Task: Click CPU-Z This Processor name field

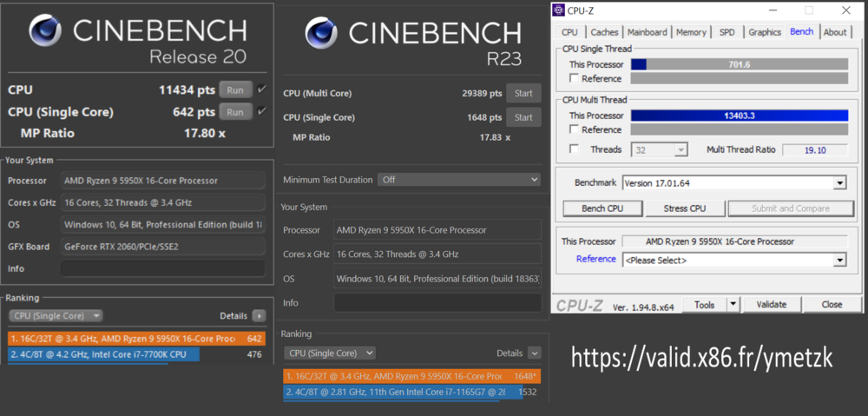Action: pos(734,241)
